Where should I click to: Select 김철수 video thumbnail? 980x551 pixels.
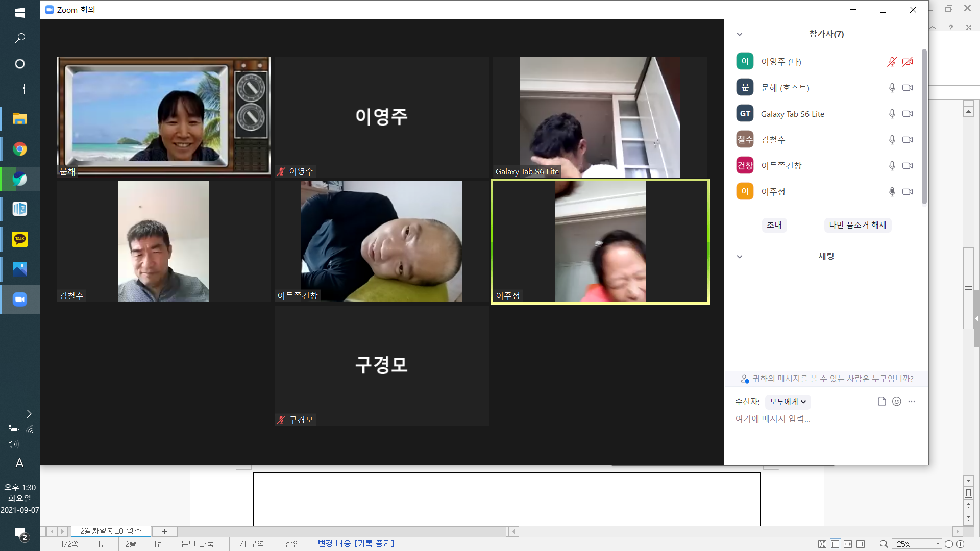tap(163, 241)
